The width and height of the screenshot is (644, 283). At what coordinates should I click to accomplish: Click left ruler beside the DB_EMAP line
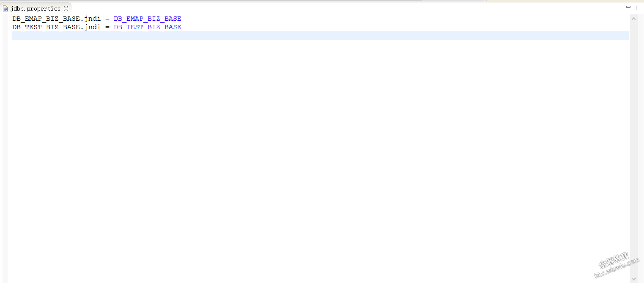coord(5,19)
